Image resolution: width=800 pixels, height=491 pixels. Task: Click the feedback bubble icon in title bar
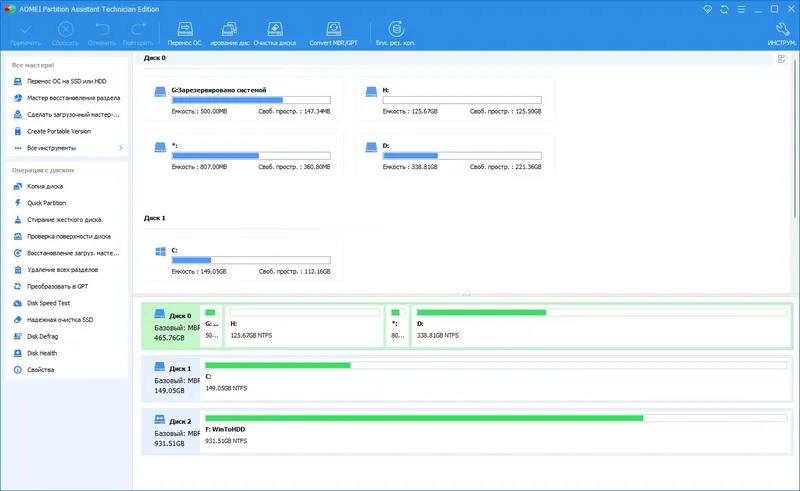pyautogui.click(x=707, y=9)
